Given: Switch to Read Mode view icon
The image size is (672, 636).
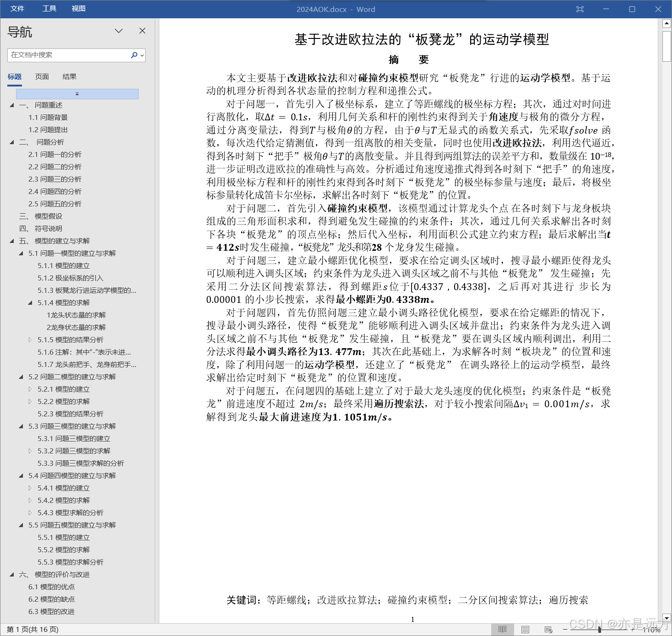Looking at the screenshot, I should [x=502, y=630].
